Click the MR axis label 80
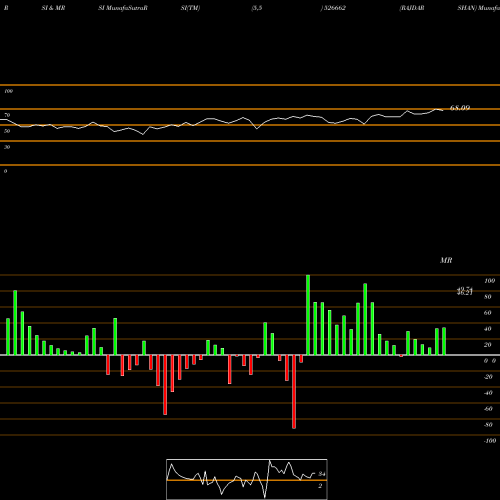The width and height of the screenshot is (500, 500). [488, 297]
